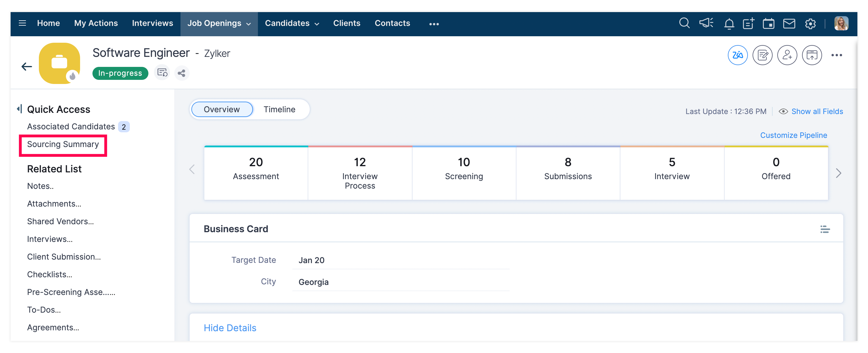
Task: Collapse the Quick Access sidebar
Action: (19, 109)
